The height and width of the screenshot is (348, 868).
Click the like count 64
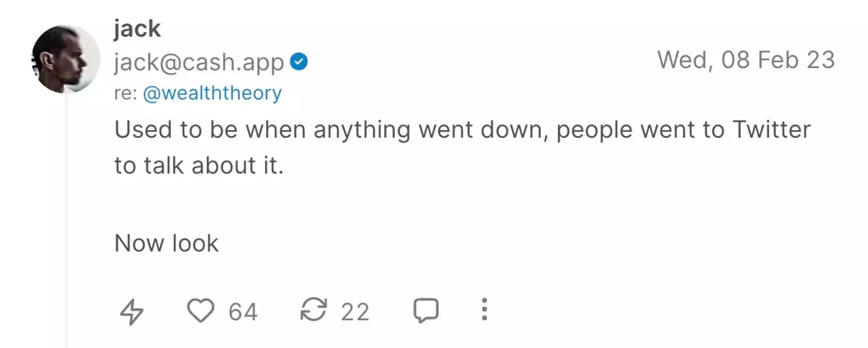(243, 312)
